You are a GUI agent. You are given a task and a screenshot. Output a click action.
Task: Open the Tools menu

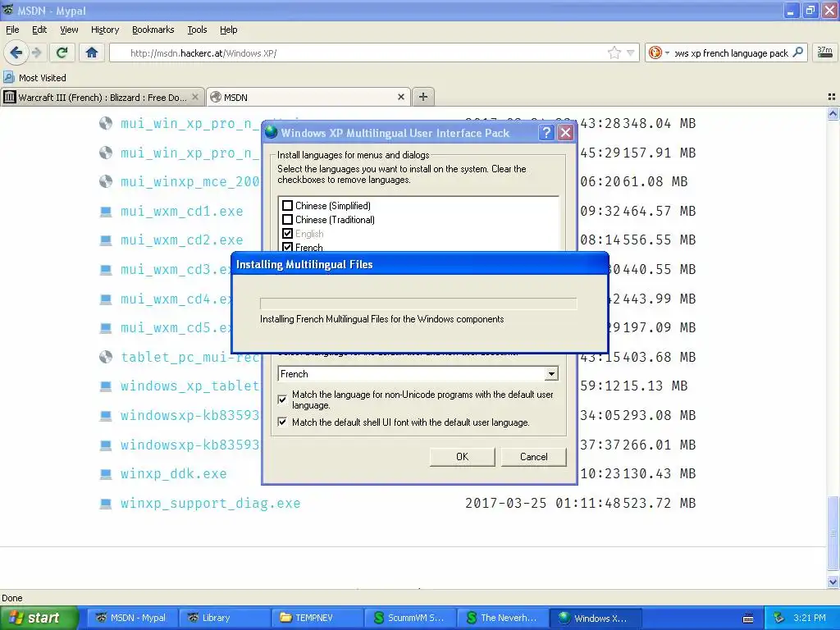click(197, 30)
